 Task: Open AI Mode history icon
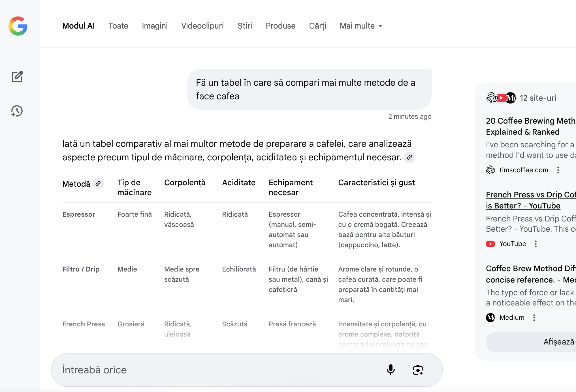pyautogui.click(x=17, y=111)
